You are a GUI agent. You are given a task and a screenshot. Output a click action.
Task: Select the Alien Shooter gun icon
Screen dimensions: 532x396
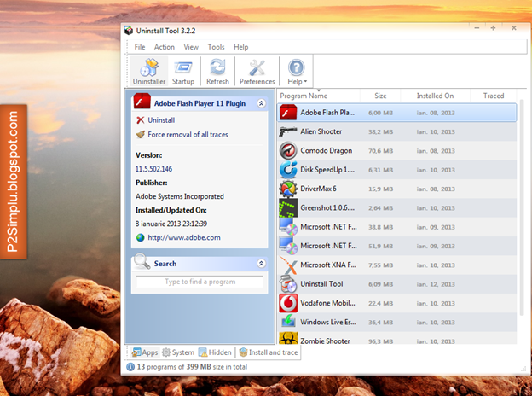288,131
